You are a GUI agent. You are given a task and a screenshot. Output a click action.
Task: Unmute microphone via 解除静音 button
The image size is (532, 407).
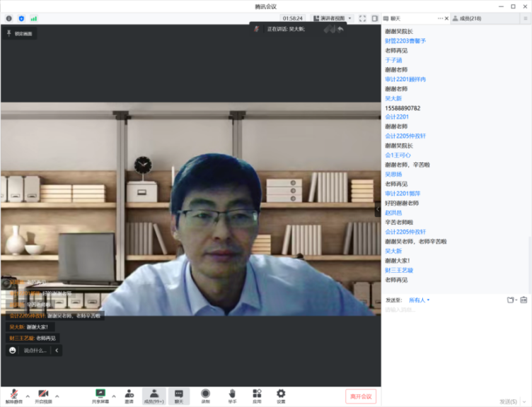[x=13, y=394]
